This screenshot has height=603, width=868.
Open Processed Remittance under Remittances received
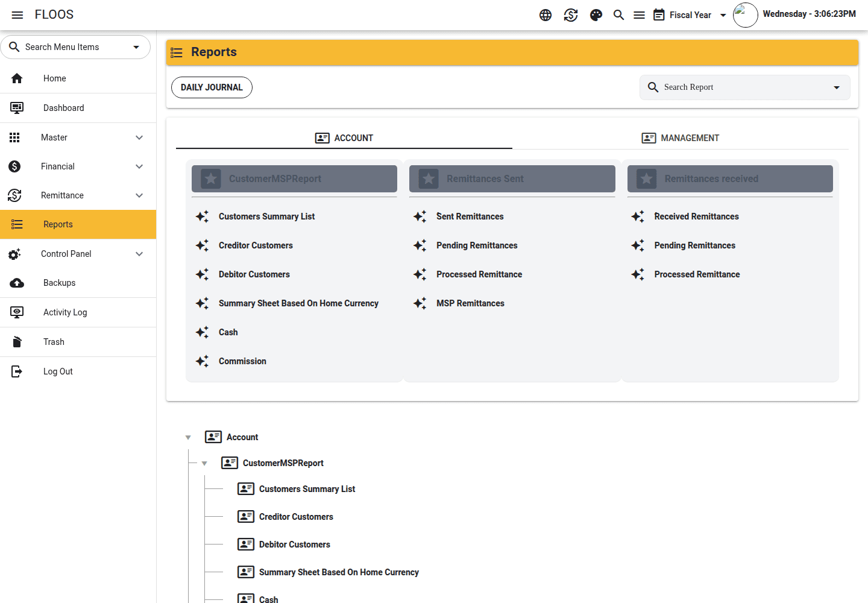click(697, 274)
